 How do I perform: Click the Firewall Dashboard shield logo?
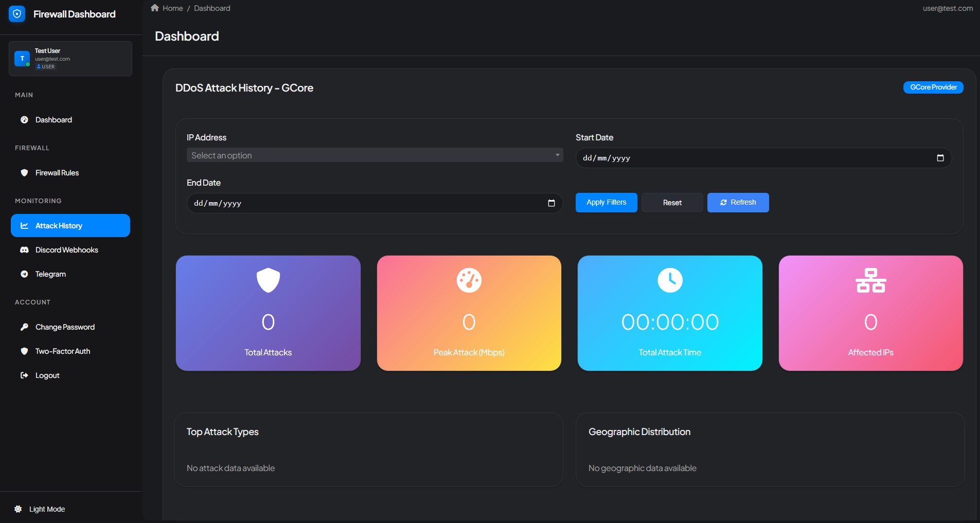(x=17, y=14)
